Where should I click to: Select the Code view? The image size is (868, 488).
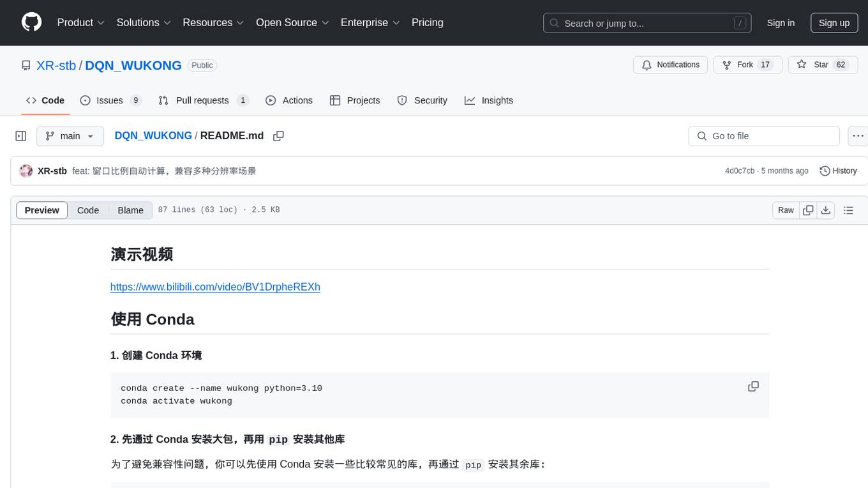pos(88,210)
